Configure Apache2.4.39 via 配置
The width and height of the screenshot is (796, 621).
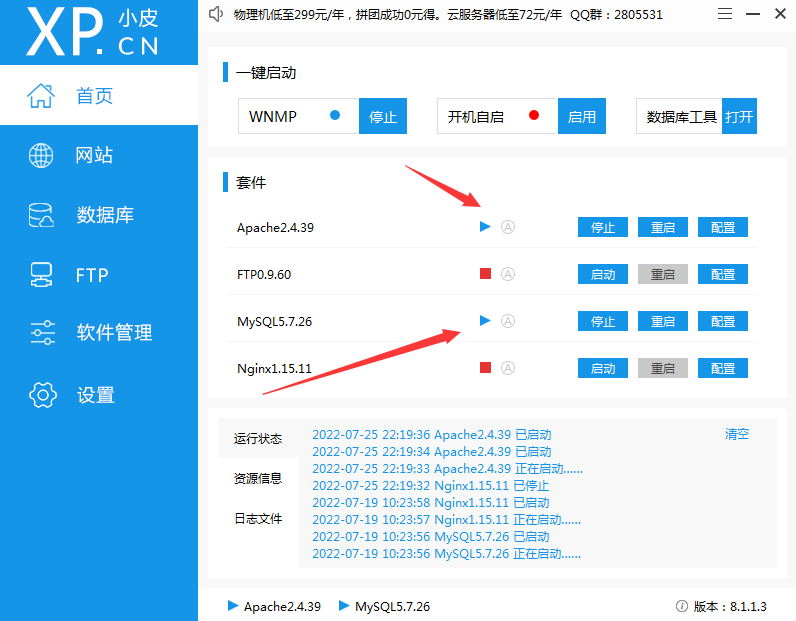tap(723, 227)
